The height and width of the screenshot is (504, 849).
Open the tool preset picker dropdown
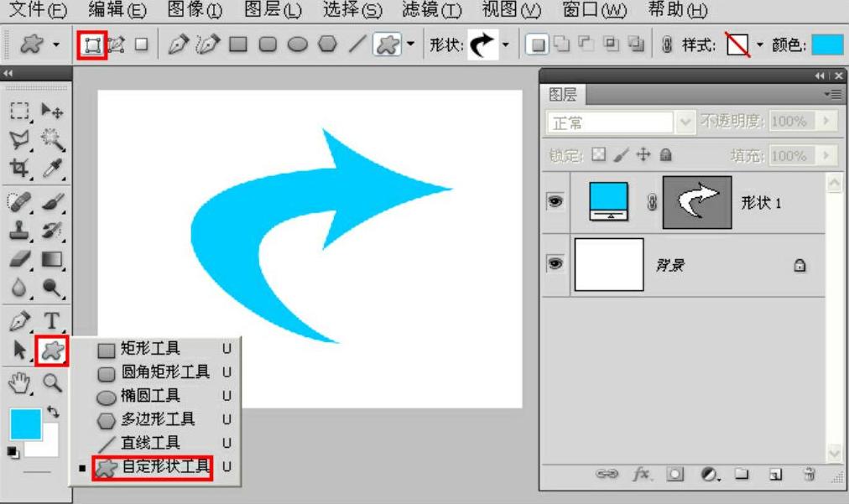click(55, 44)
